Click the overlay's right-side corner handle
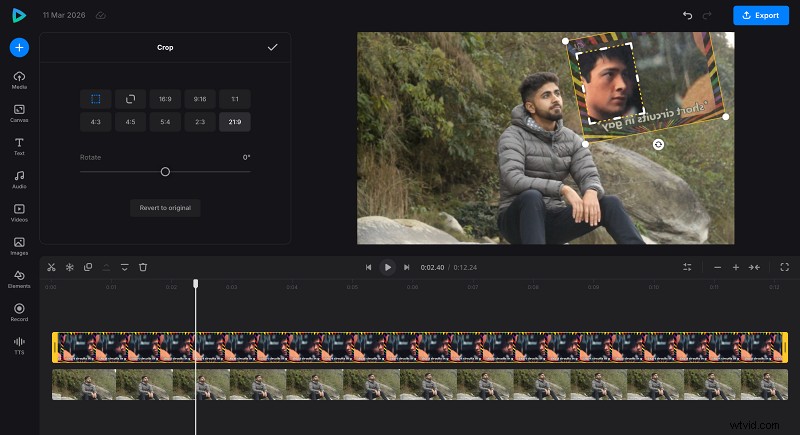 coord(726,117)
